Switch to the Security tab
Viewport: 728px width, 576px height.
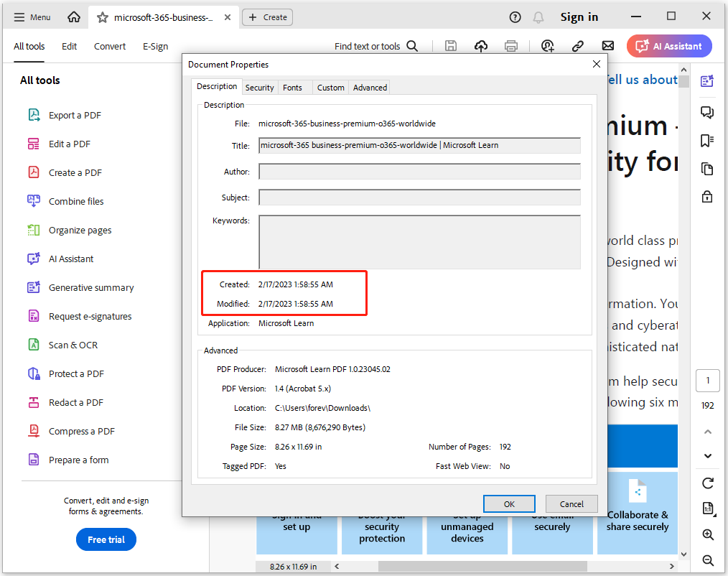(259, 88)
